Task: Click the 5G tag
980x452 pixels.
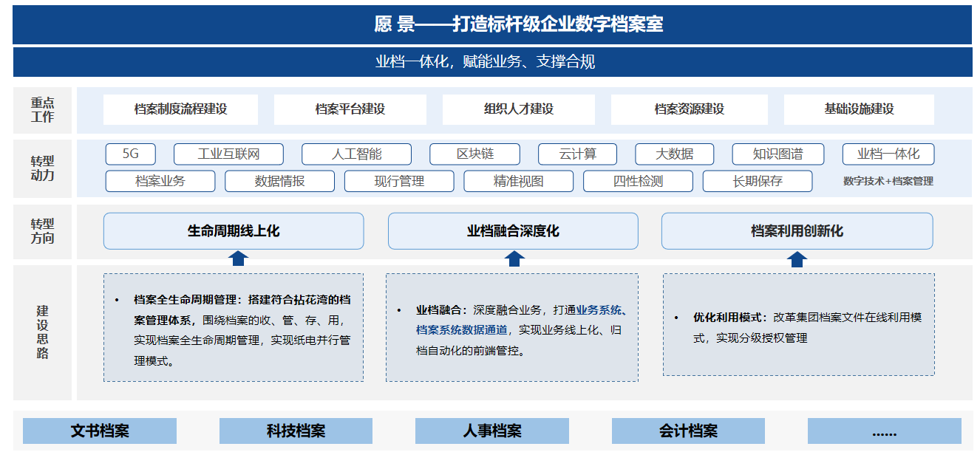Action: [131, 154]
